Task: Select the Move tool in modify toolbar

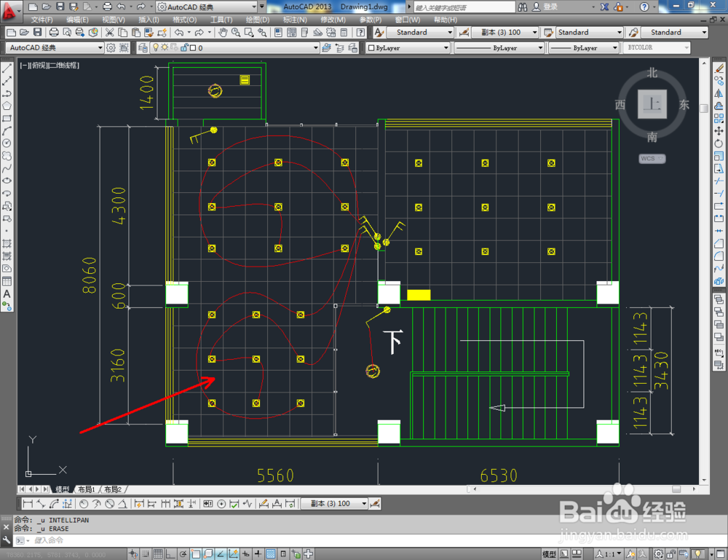Action: pyautogui.click(x=719, y=131)
